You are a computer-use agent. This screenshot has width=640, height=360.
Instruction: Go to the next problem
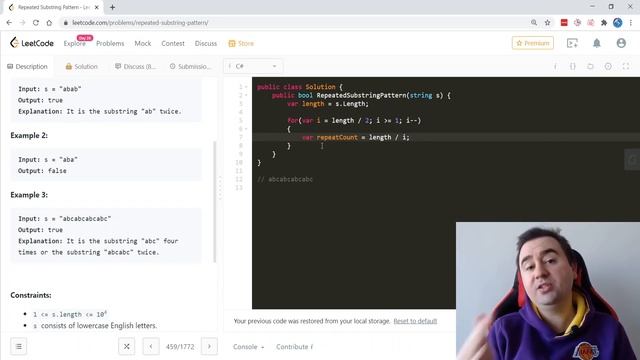pos(209,347)
